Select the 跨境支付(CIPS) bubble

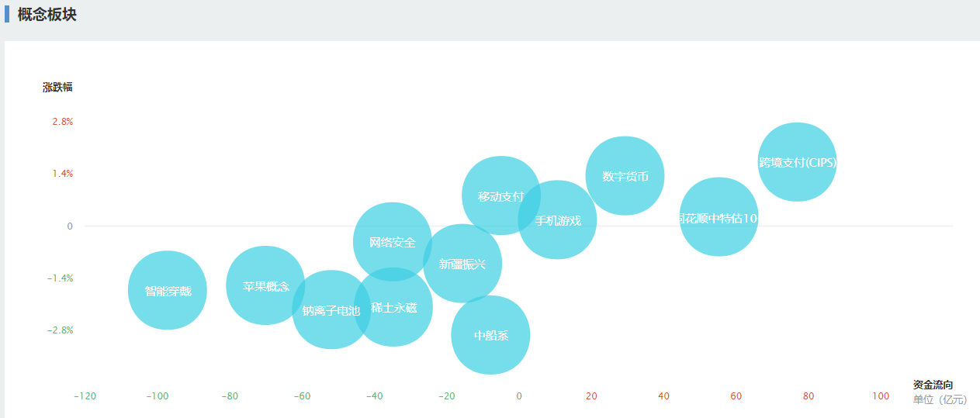(x=797, y=162)
